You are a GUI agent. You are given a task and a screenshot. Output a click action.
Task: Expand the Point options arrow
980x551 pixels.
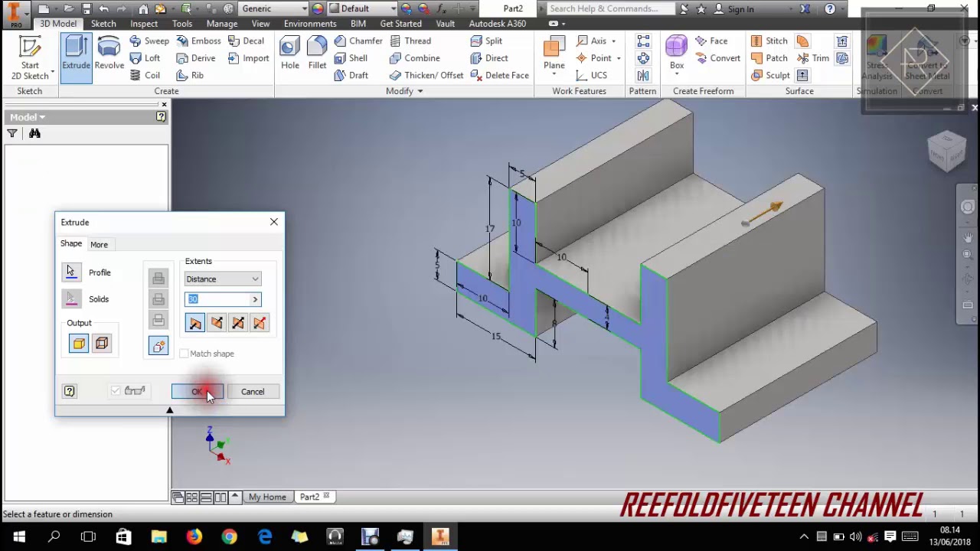(618, 59)
